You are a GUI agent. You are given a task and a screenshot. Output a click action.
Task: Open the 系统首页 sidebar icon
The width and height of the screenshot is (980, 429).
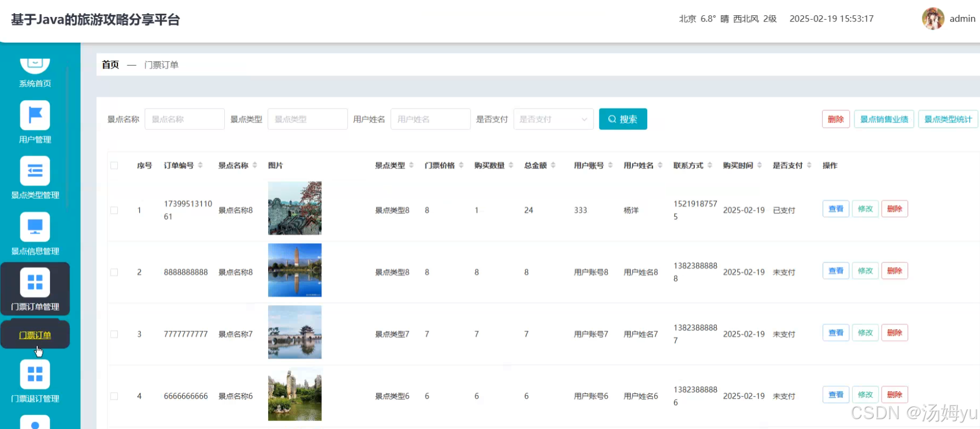[35, 65]
